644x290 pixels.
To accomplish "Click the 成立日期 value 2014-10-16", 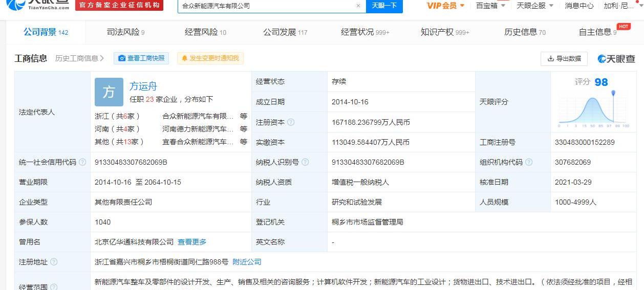I will click(x=350, y=102).
